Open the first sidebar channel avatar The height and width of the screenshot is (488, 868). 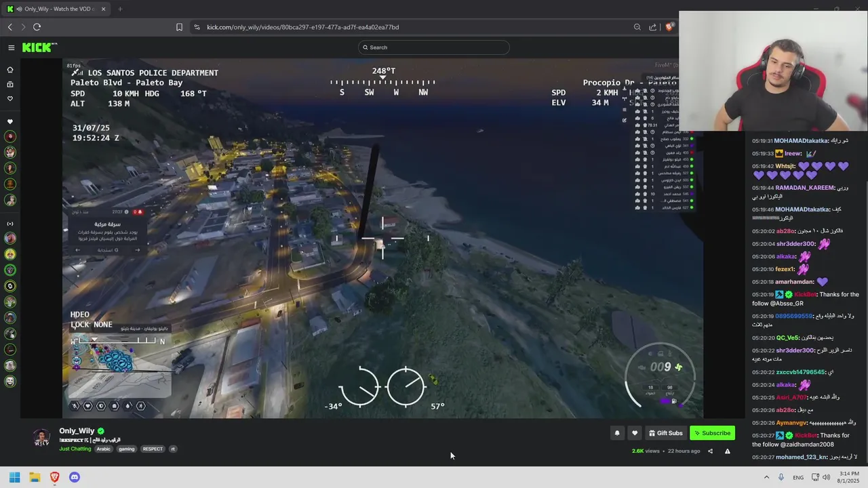(x=10, y=137)
